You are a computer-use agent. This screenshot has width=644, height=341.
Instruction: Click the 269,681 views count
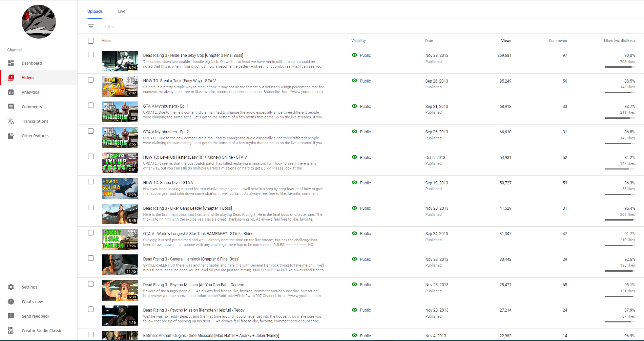coord(504,55)
